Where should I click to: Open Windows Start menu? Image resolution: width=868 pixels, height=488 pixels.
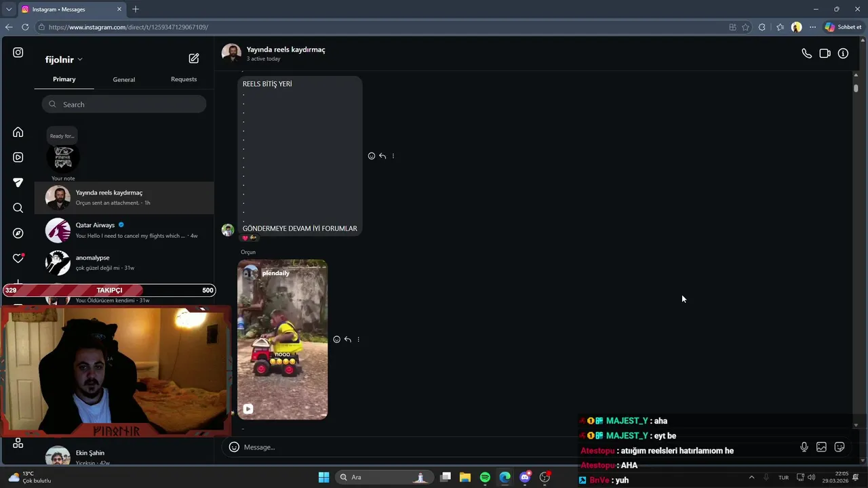click(x=323, y=477)
